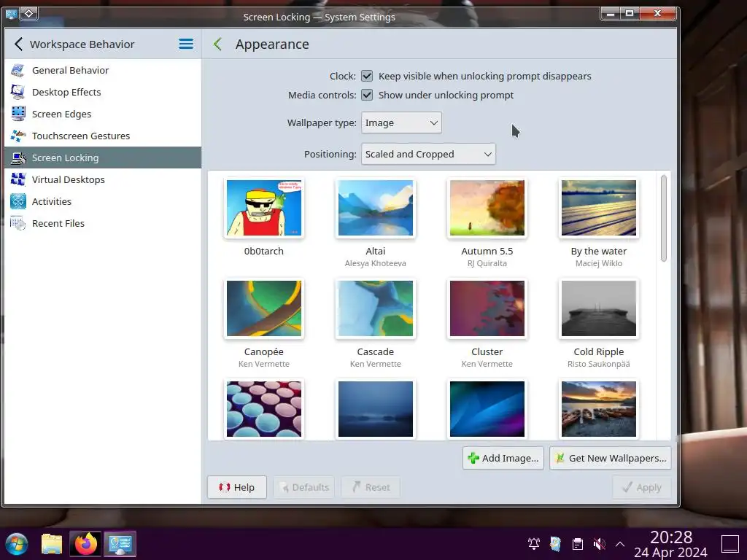747x560 pixels.
Task: Select the By the water wallpaper
Action: [599, 208]
